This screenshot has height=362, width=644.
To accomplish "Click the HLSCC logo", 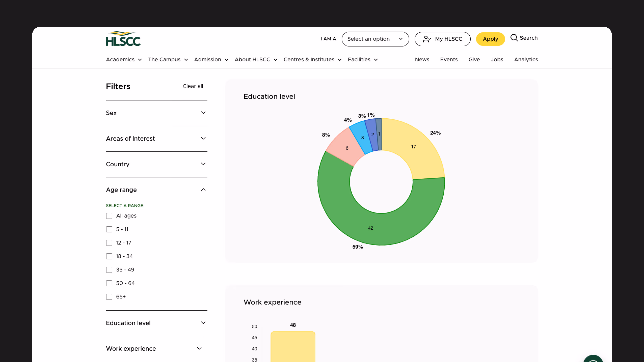I will [x=123, y=39].
